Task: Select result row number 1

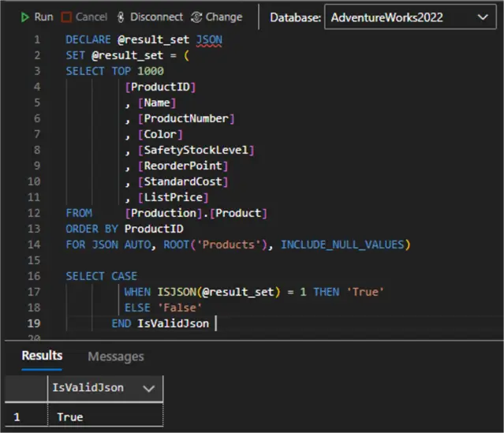Action: (x=17, y=417)
